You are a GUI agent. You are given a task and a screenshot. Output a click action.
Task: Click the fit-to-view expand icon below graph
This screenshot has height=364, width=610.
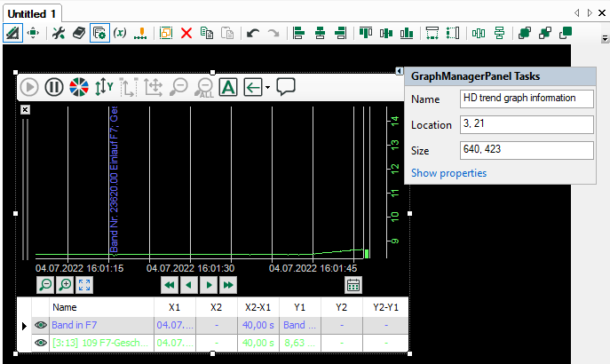[x=85, y=285]
